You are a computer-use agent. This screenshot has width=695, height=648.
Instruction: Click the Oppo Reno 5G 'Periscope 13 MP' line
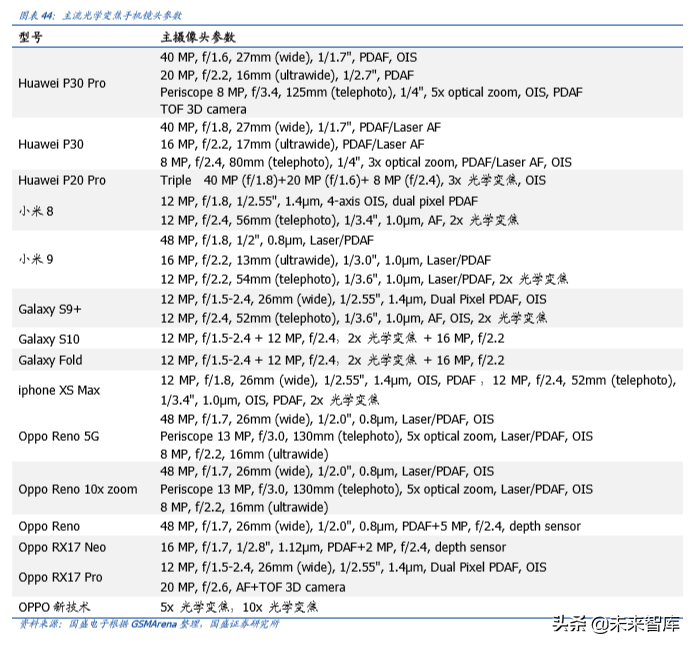[x=376, y=437]
